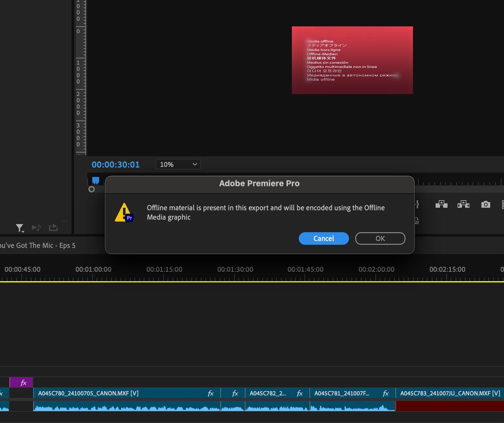This screenshot has width=504, height=423.
Task: Click 00:02:00:00 on the timeline ruler
Action: click(x=376, y=270)
